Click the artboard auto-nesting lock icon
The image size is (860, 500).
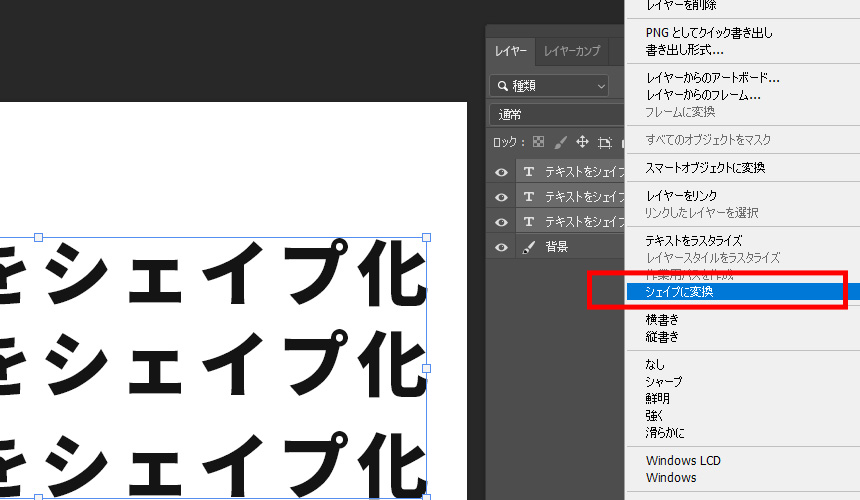tap(604, 142)
